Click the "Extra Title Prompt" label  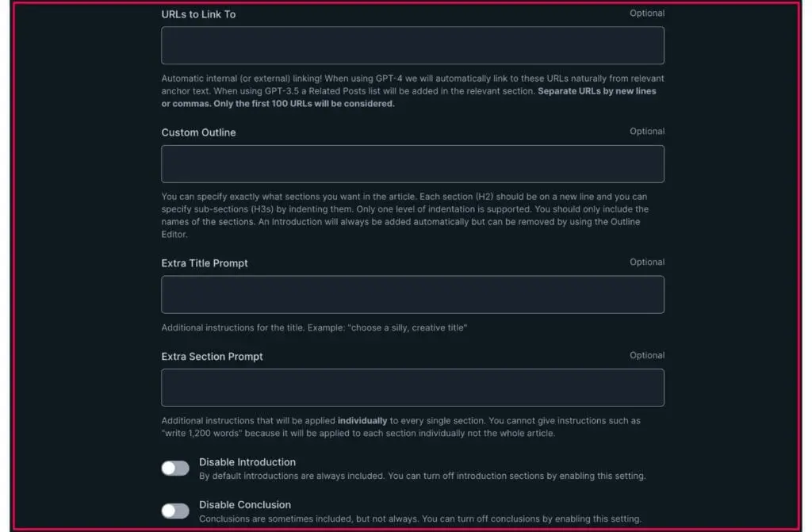click(x=205, y=263)
